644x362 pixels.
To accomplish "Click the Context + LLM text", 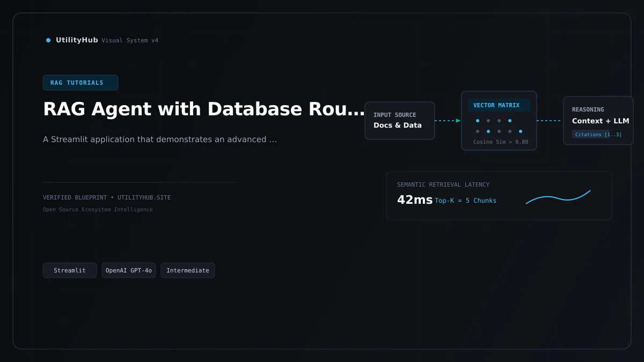I will (x=601, y=121).
